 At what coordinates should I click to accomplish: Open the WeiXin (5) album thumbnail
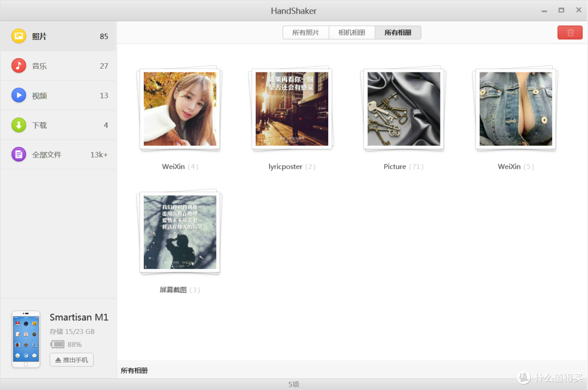[516, 109]
